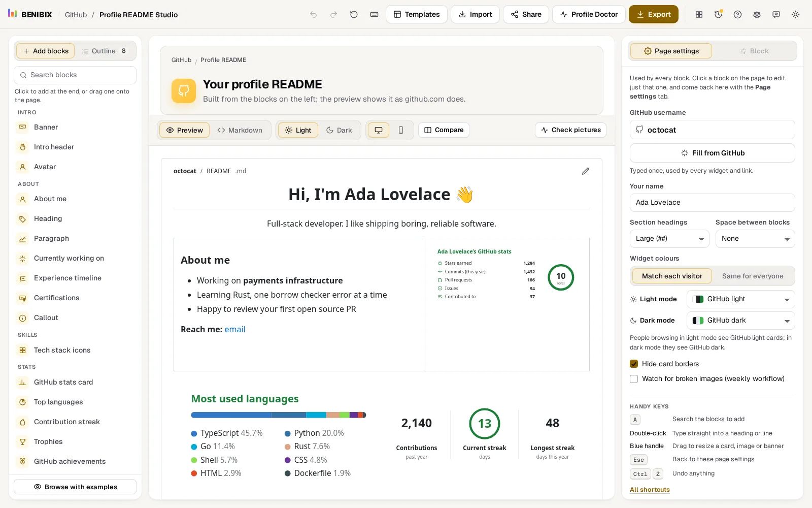Open the apps grid icon

pos(699,15)
